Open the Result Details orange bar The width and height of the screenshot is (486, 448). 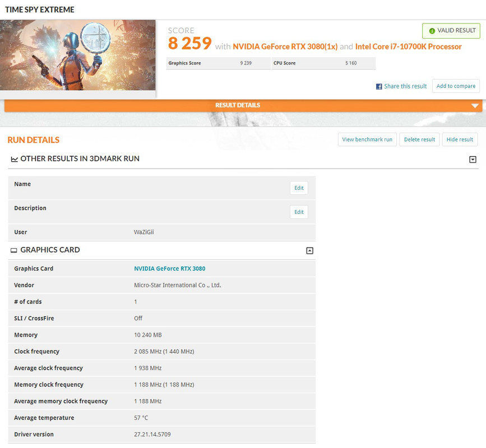(x=243, y=105)
